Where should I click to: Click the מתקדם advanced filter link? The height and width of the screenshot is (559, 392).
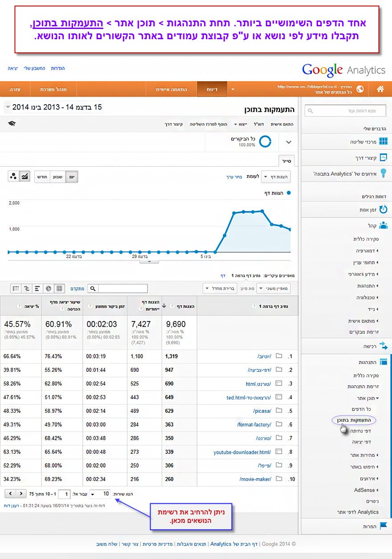point(77,288)
